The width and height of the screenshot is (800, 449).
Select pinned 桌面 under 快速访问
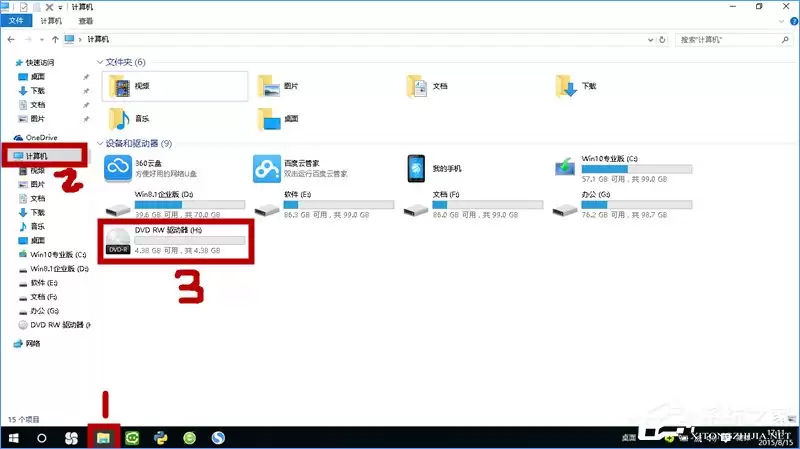(x=32, y=77)
